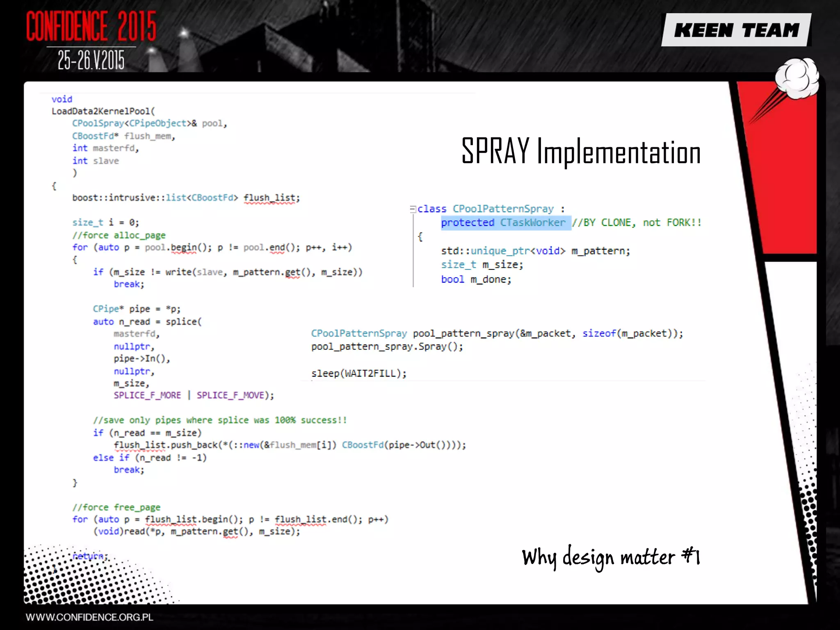Click the 'void' return type keyword

coord(62,99)
